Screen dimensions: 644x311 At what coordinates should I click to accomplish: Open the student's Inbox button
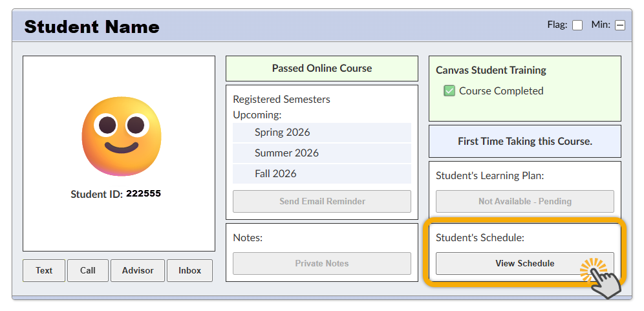point(189,270)
